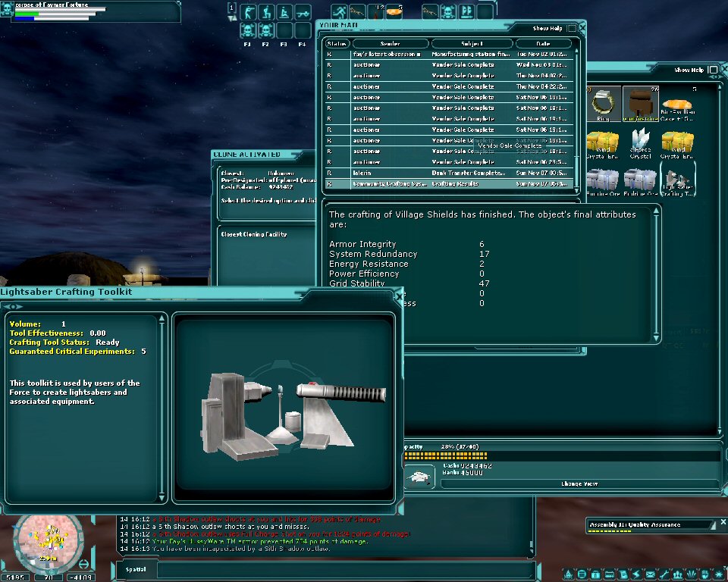
Task: Click the skull icon in F1 slot
Action: [247, 30]
